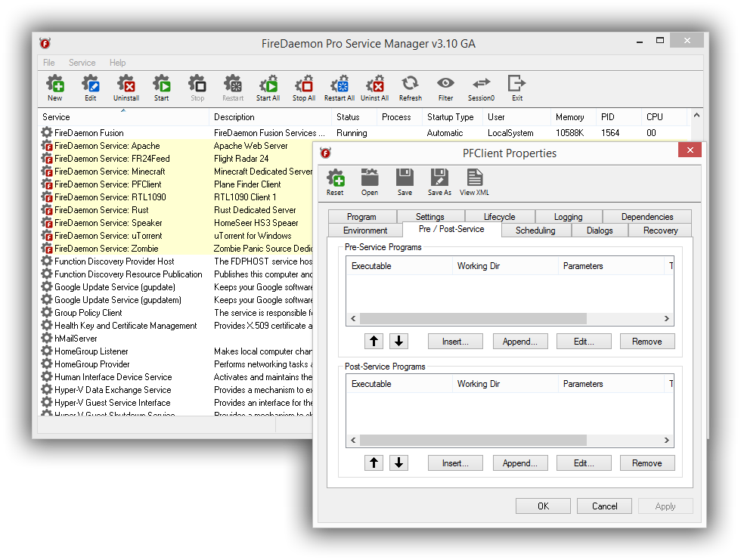The height and width of the screenshot is (560, 741).
Task: Click the Refresh toolbar icon
Action: 410,87
